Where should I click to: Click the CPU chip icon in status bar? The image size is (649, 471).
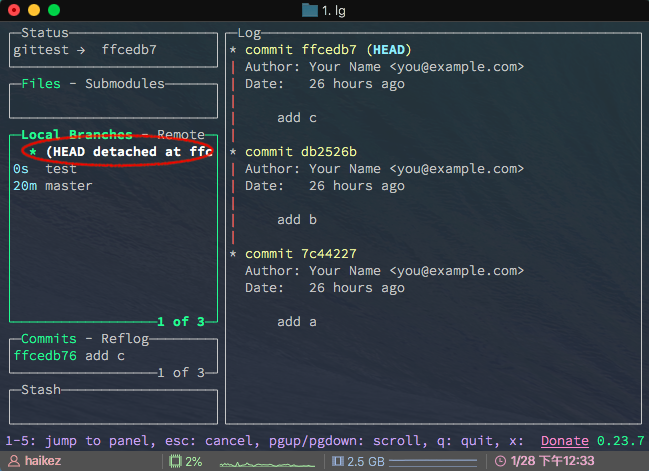[x=175, y=461]
